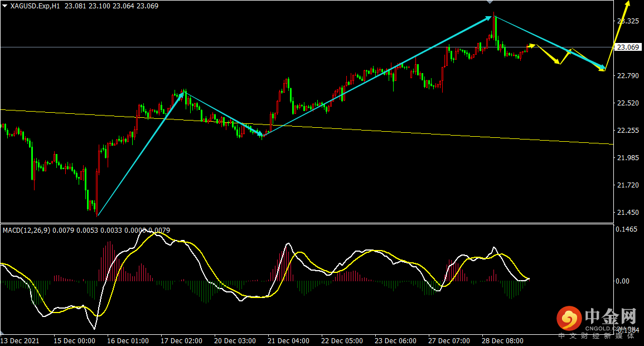The image size is (644, 346).
Task: Click the chart shift marker on top edge
Action: coord(490,2)
